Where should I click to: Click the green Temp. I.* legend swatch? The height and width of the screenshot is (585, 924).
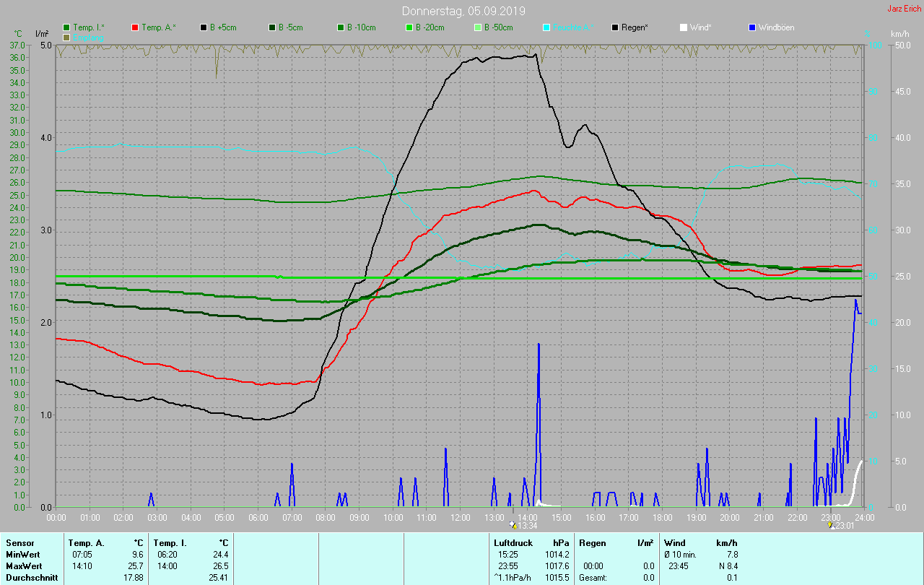[x=66, y=27]
